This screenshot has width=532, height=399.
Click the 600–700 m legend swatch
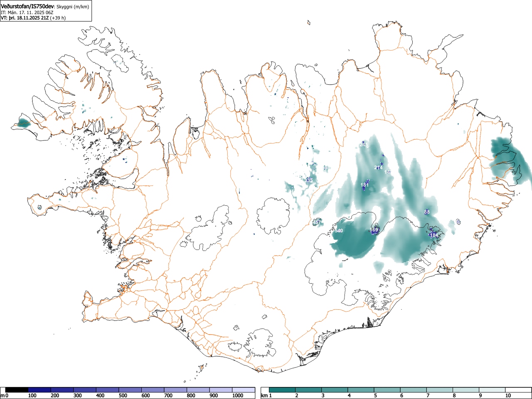pos(153,390)
